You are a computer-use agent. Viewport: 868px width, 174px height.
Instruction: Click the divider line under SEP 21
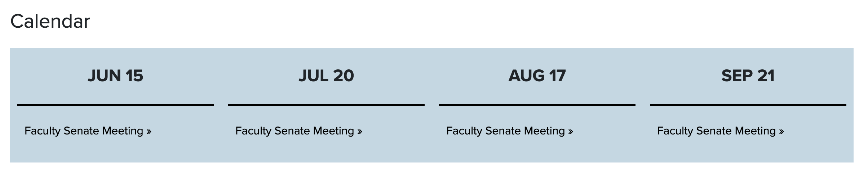coord(748,105)
